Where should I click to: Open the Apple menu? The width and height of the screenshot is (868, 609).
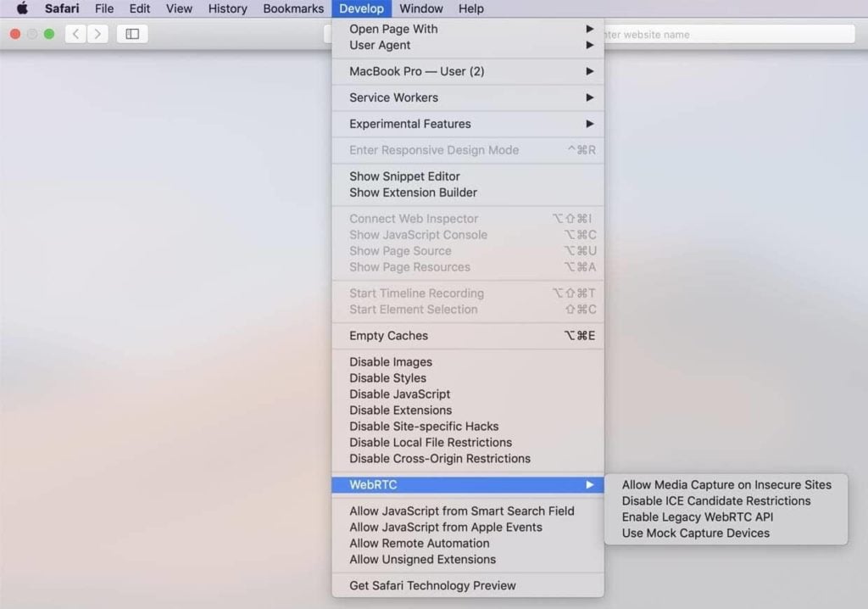pos(22,8)
